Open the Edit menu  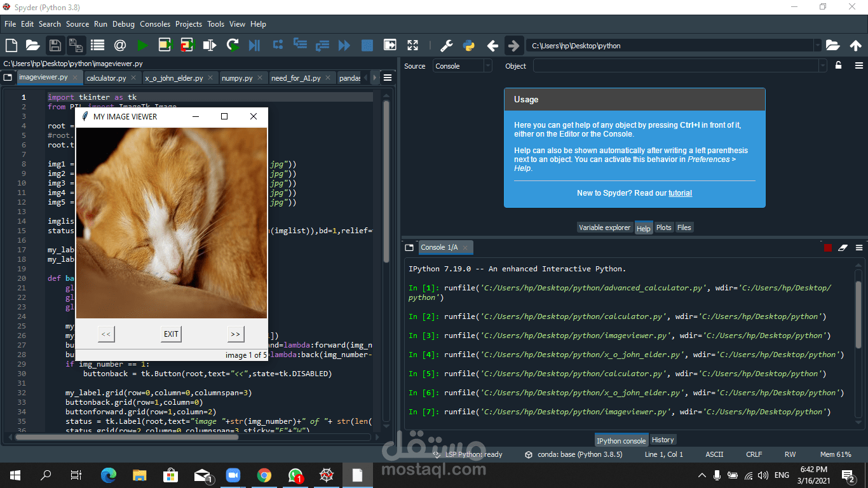pyautogui.click(x=27, y=24)
